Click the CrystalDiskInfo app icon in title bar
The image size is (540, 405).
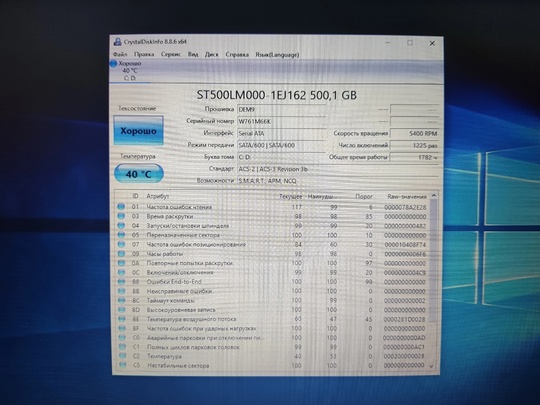[118, 42]
